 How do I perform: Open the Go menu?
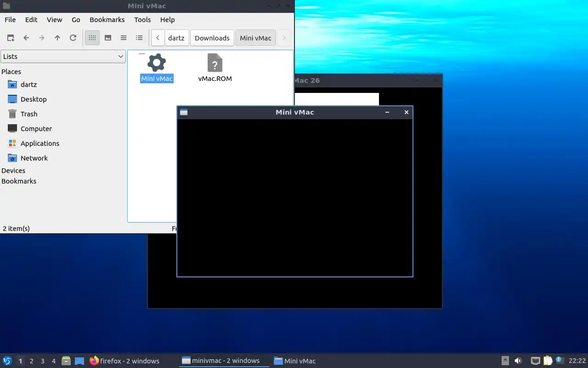(76, 19)
